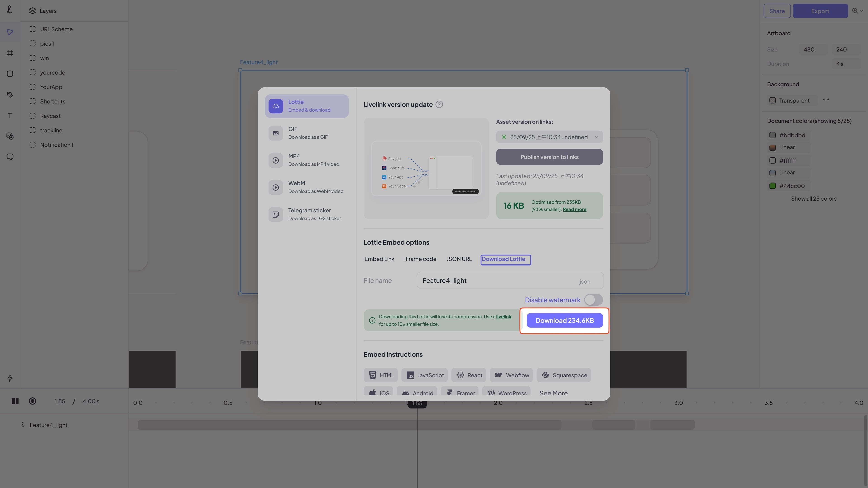Select the Text tool icon
The width and height of the screenshot is (868, 488).
coord(10,115)
